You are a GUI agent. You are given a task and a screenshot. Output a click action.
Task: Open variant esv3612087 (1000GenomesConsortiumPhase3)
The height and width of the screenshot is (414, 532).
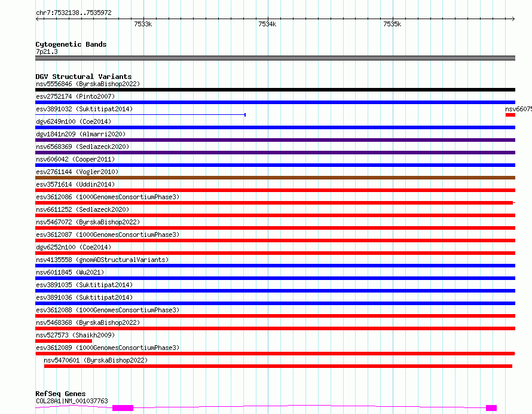click(x=108, y=235)
